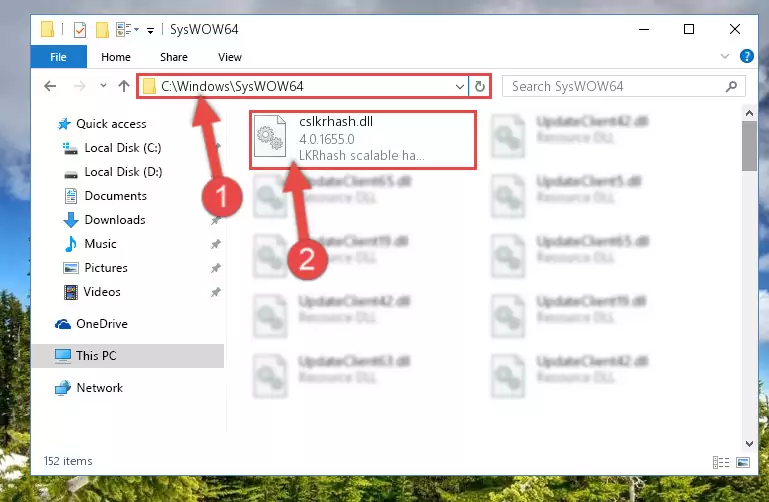769x502 pixels.
Task: Click the Quick access star icon
Action: (x=64, y=124)
